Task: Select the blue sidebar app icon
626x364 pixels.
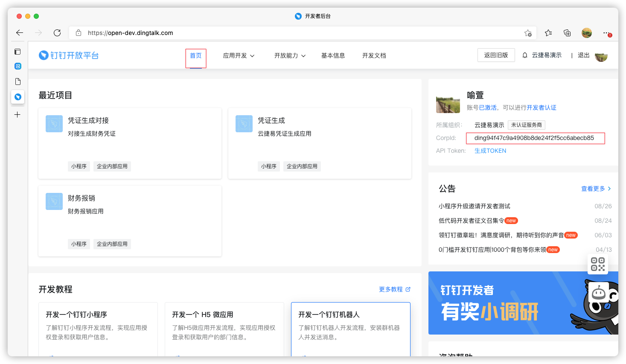Action: coord(17,66)
